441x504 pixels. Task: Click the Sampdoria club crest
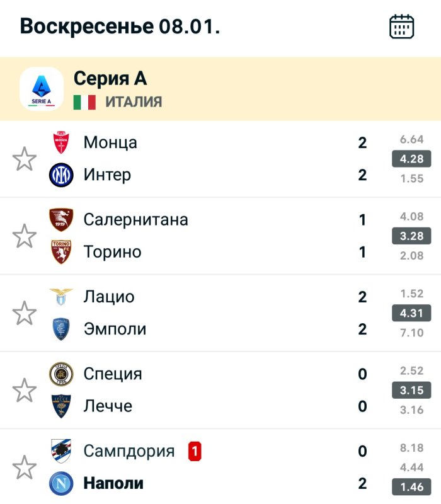click(61, 451)
